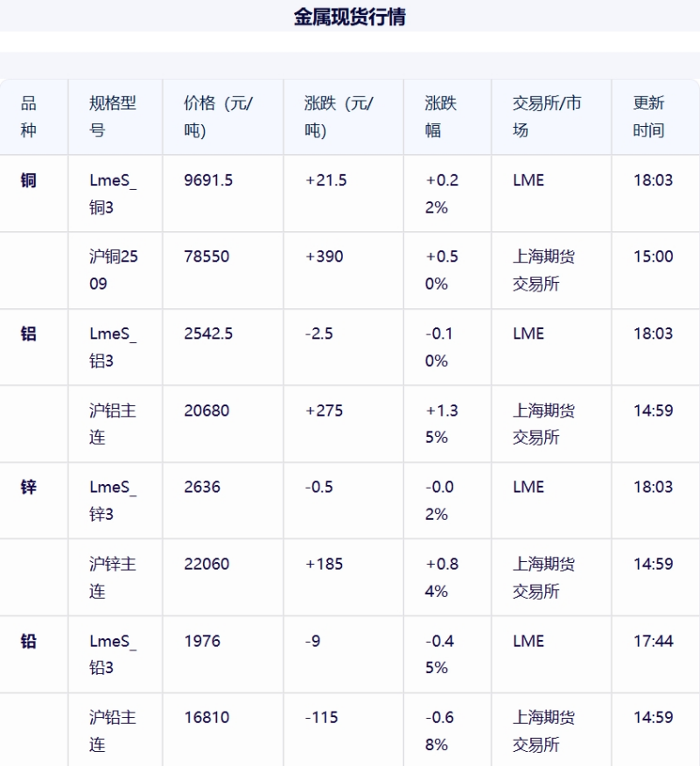Select the 铝 category cell
Viewport: 700px width, 766px height.
29,334
